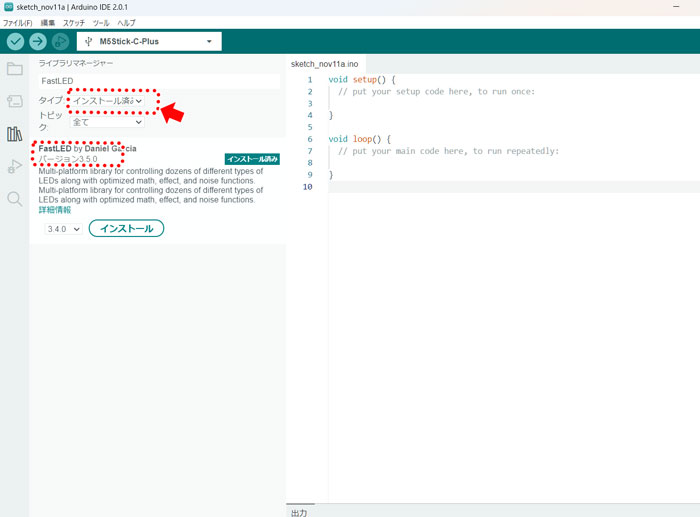The image size is (700, 517).
Task: Open the Library Manager books icon
Action: click(x=15, y=134)
